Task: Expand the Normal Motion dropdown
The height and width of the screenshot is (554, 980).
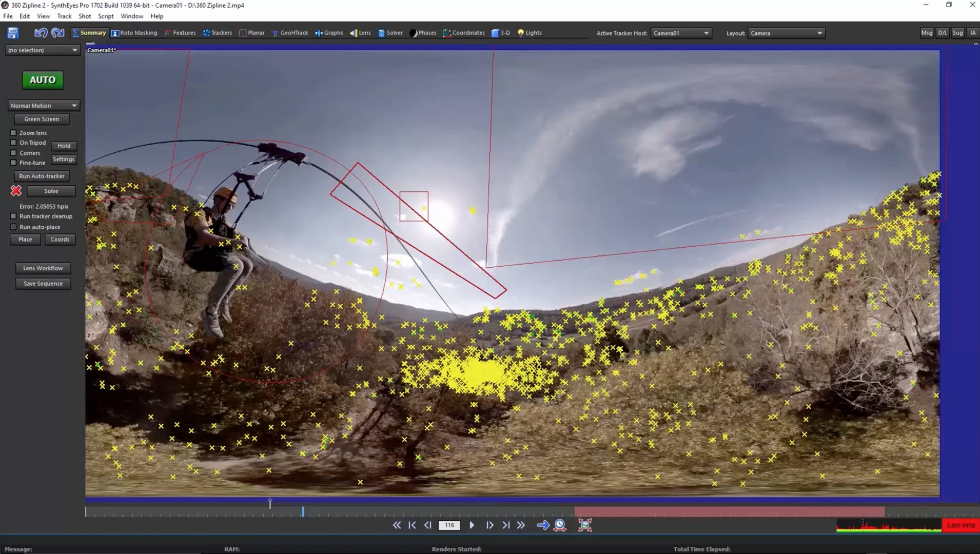Action: [43, 106]
